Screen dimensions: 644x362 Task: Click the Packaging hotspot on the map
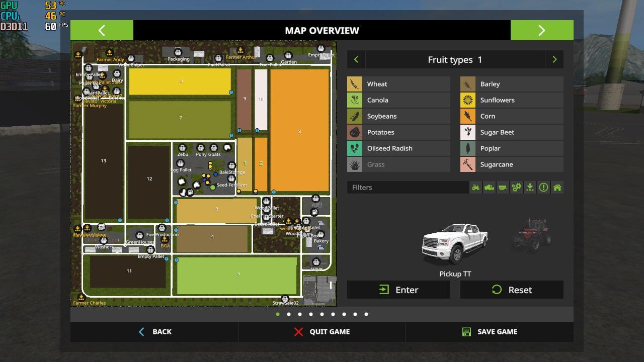pyautogui.click(x=178, y=52)
